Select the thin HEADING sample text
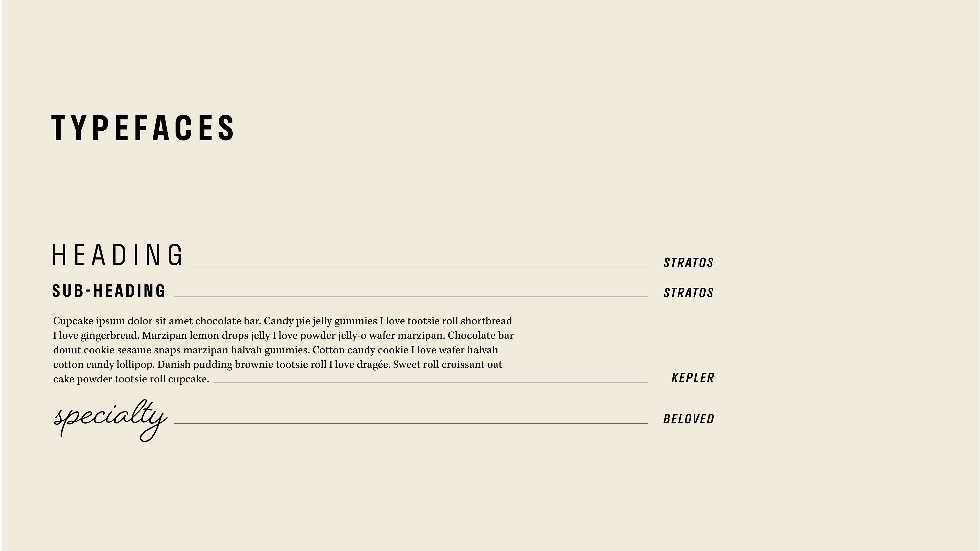This screenshot has height=551, width=980. tap(118, 255)
